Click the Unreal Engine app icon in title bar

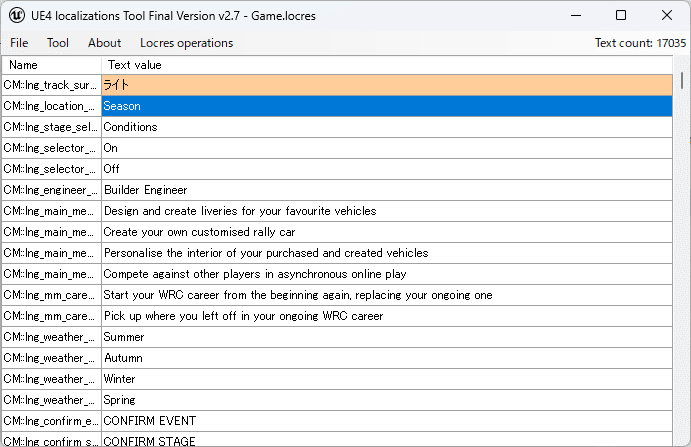tap(17, 15)
